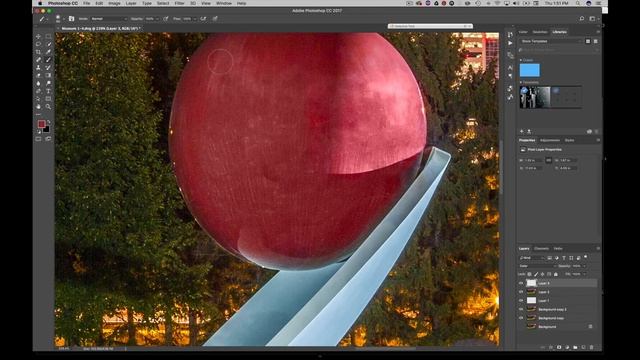Viewport: 640px width, 360px height.
Task: Select the Horizontal Type tool
Action: click(x=48, y=91)
